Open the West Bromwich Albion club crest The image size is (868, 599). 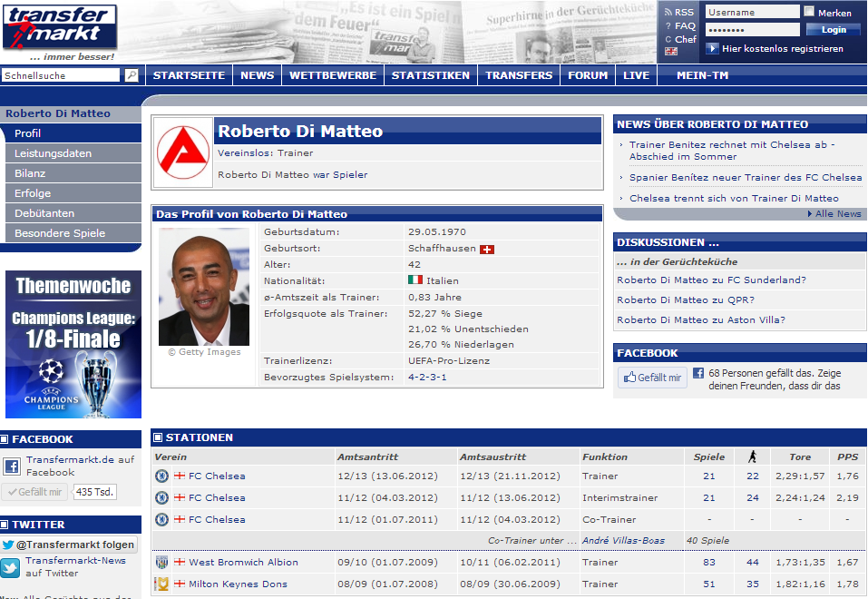coord(162,563)
